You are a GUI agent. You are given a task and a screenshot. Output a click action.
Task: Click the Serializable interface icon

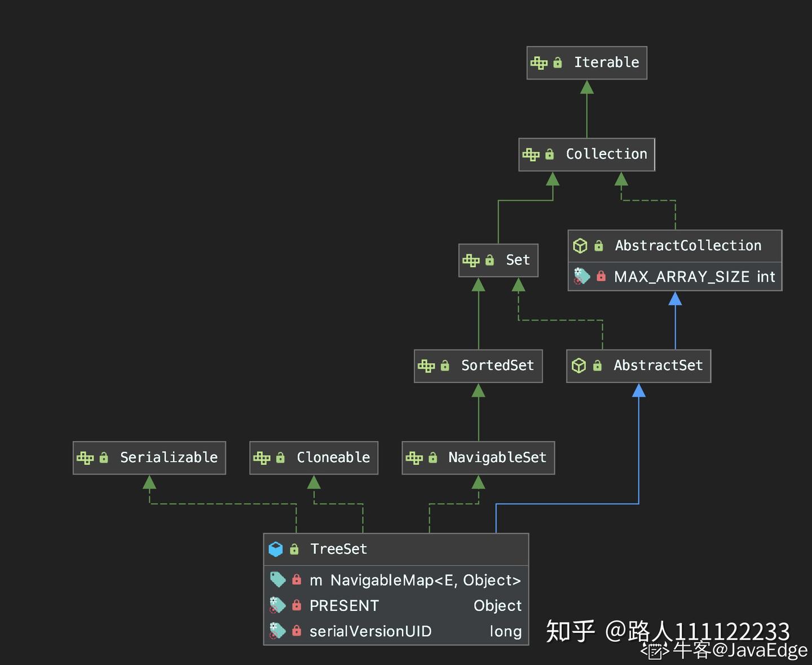(x=85, y=458)
